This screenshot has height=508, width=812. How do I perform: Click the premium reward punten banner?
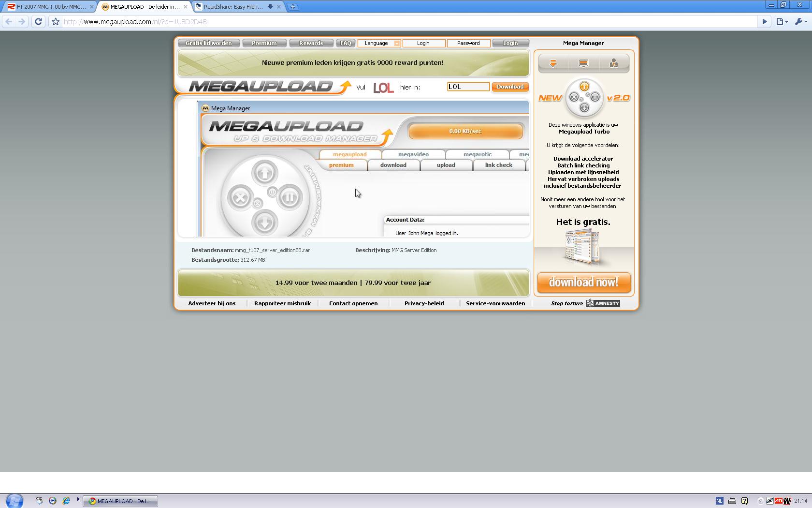click(353, 63)
